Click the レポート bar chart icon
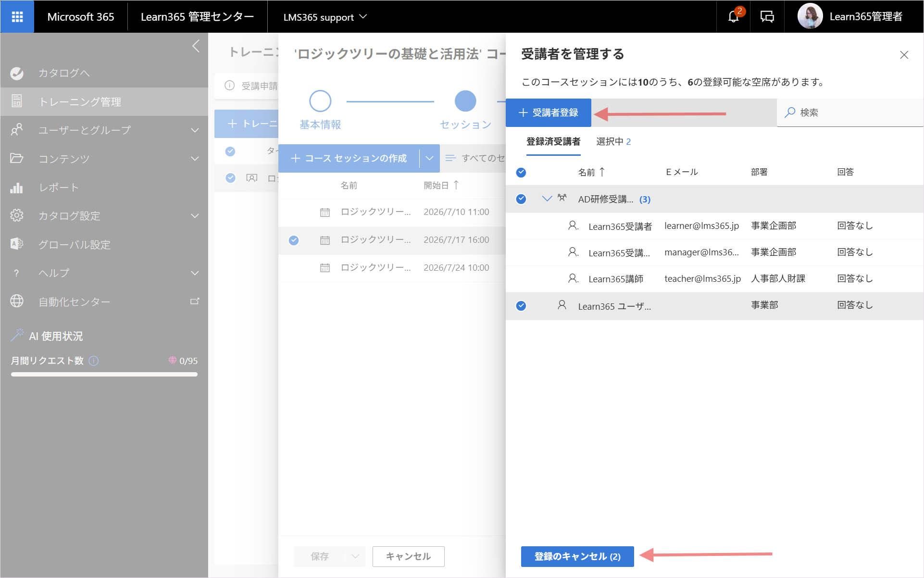Screen dimensions: 924x578 [17, 187]
